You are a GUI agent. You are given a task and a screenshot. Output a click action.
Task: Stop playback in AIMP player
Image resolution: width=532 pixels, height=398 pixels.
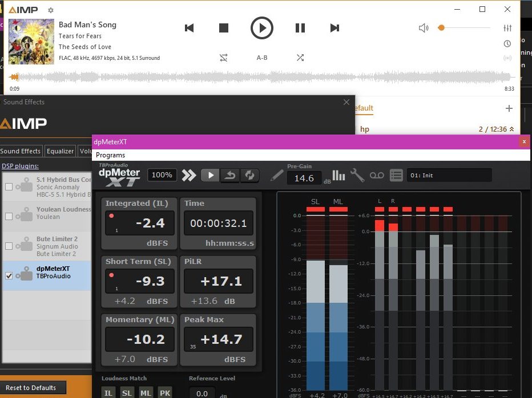pos(224,28)
